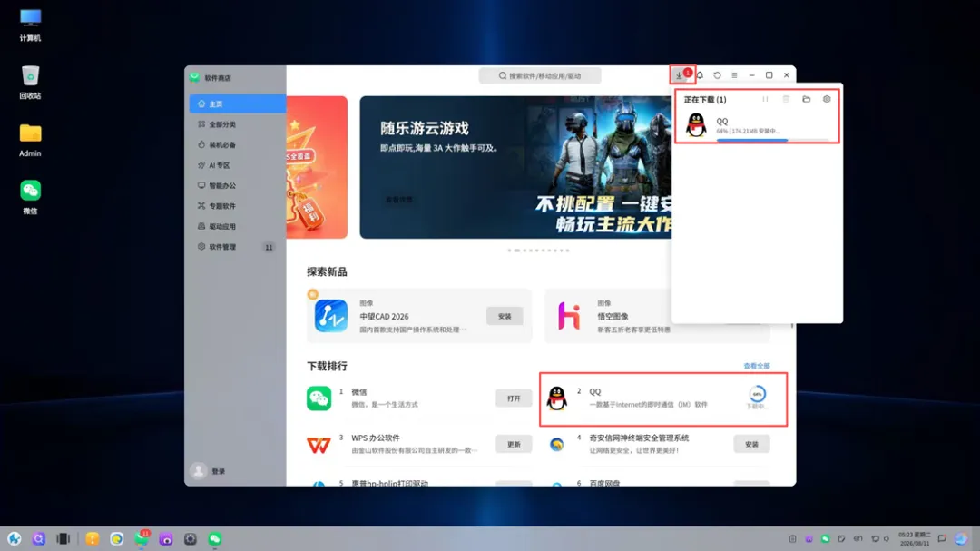The width and height of the screenshot is (980, 551).
Task: Open download settings gear icon
Action: 827,100
